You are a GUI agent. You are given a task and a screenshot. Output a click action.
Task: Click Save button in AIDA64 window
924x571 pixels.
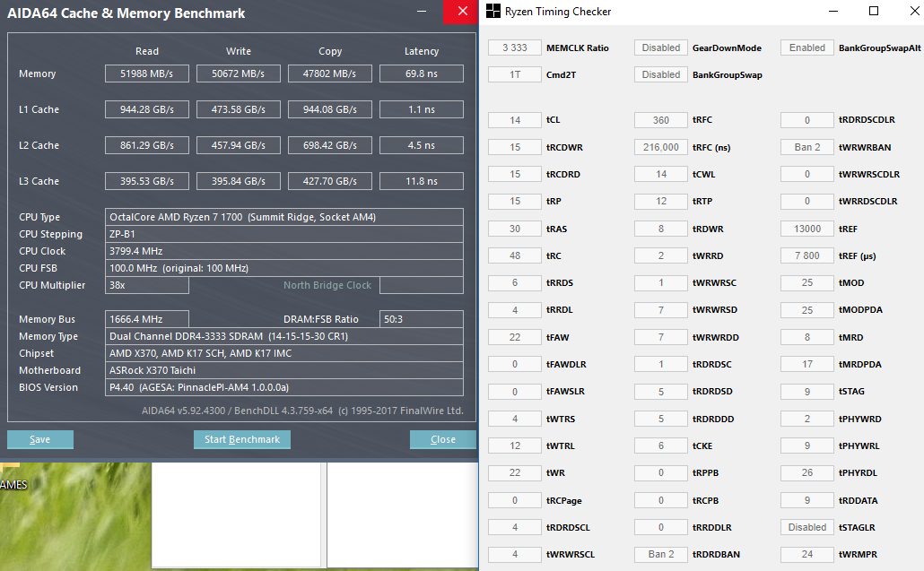[40, 439]
